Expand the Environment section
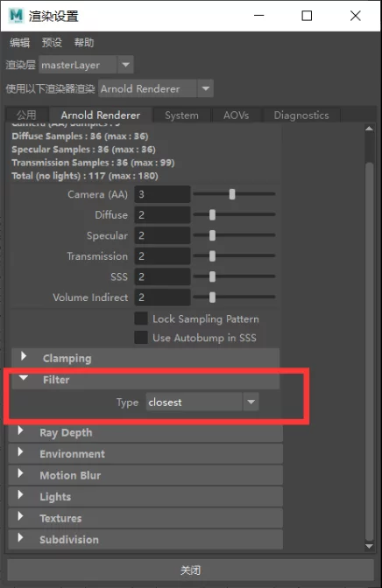The image size is (382, 588). pos(145,454)
